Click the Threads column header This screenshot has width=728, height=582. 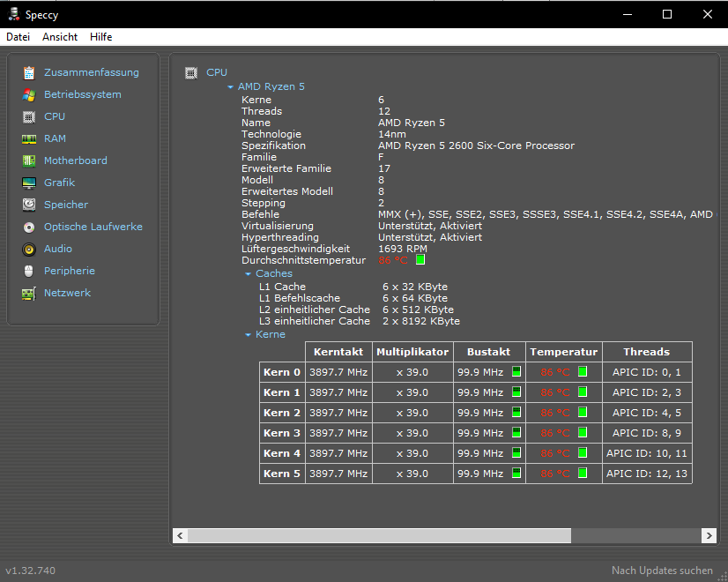[647, 352]
